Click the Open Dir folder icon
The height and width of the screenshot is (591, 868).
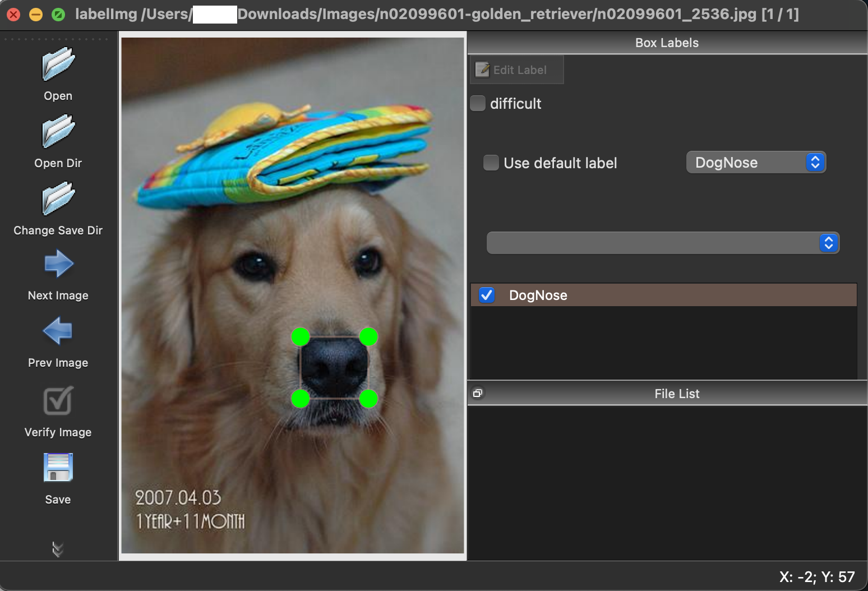58,132
